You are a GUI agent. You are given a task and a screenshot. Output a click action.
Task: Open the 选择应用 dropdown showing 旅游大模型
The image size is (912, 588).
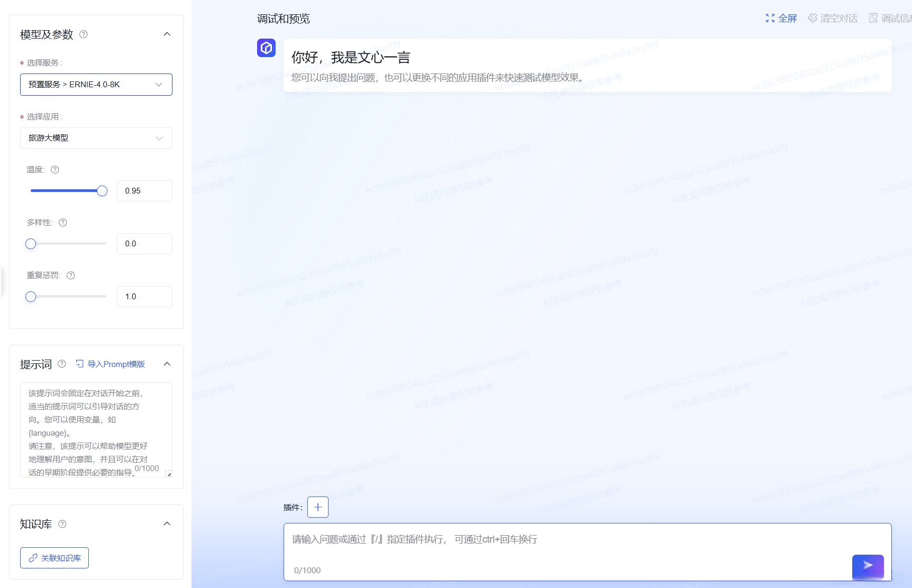[x=96, y=138]
